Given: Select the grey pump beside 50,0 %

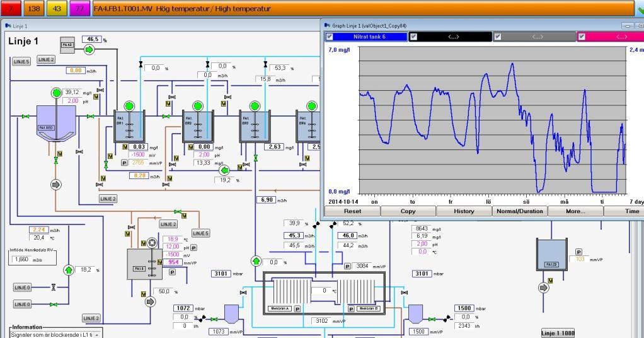Looking at the screenshot, I should (x=151, y=302).
